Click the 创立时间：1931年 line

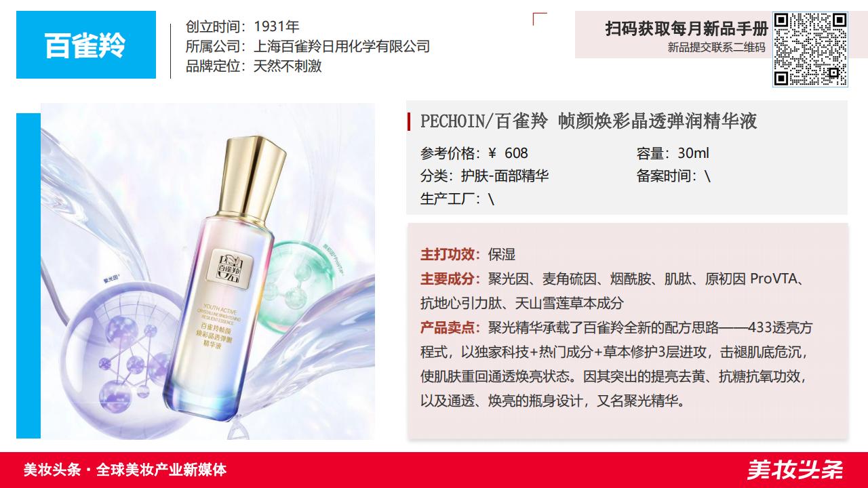pos(243,27)
